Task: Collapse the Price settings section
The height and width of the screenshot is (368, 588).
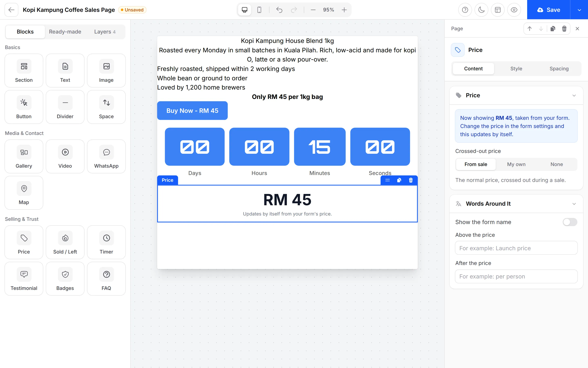Action: pyautogui.click(x=574, y=95)
